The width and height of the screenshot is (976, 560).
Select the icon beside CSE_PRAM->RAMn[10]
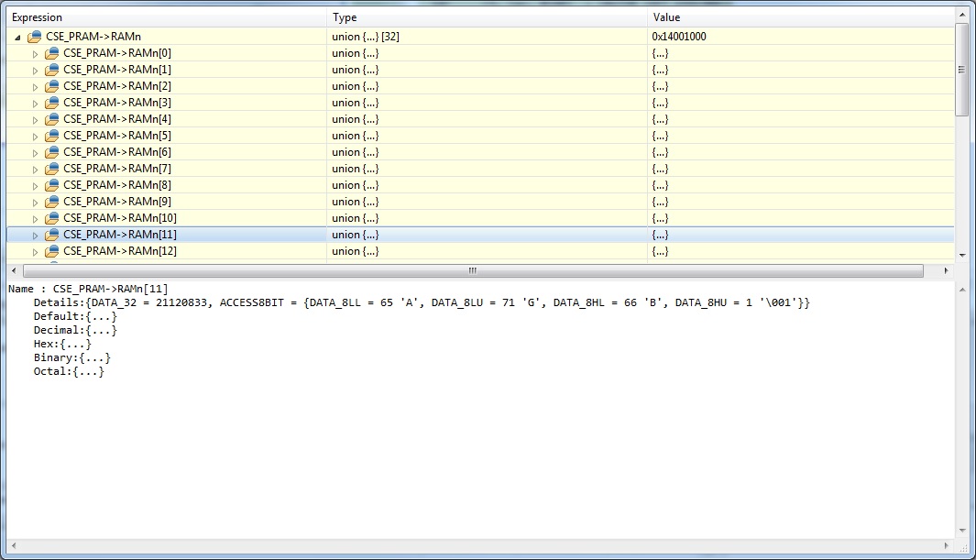coord(50,218)
